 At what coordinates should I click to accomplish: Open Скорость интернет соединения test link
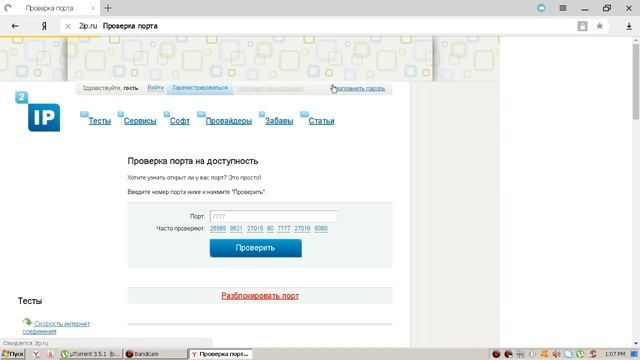click(x=56, y=327)
